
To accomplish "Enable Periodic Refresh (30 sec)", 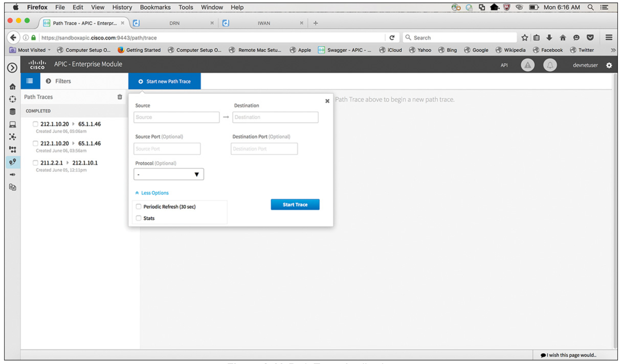I will (139, 207).
